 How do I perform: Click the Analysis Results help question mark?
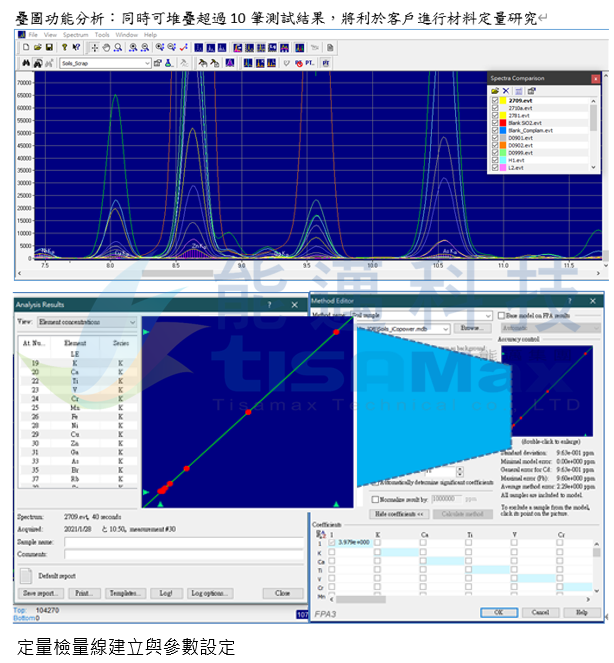pos(269,304)
